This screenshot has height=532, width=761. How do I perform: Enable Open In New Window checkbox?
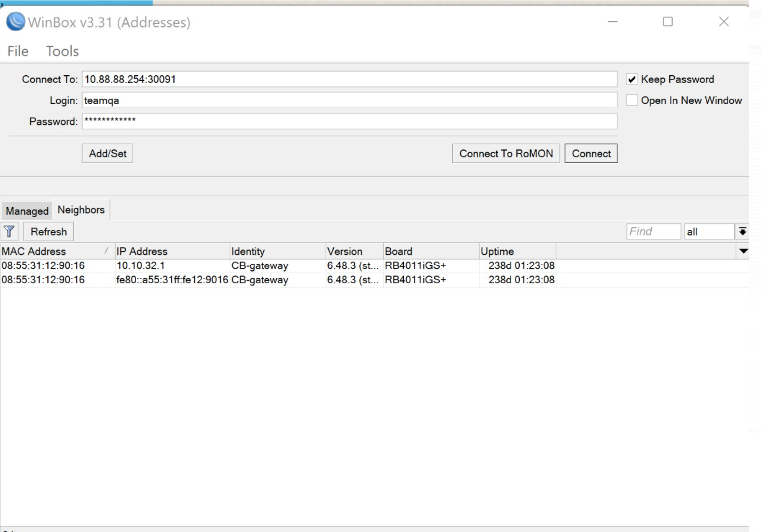click(x=632, y=100)
